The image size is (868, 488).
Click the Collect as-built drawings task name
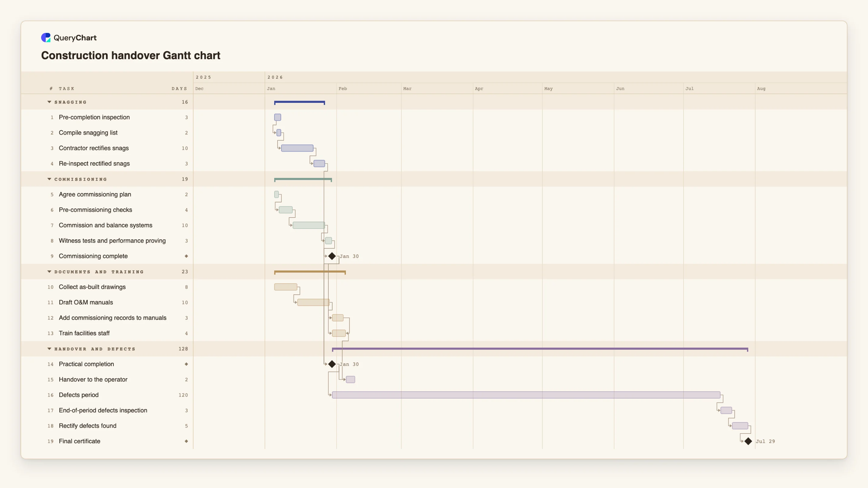92,287
